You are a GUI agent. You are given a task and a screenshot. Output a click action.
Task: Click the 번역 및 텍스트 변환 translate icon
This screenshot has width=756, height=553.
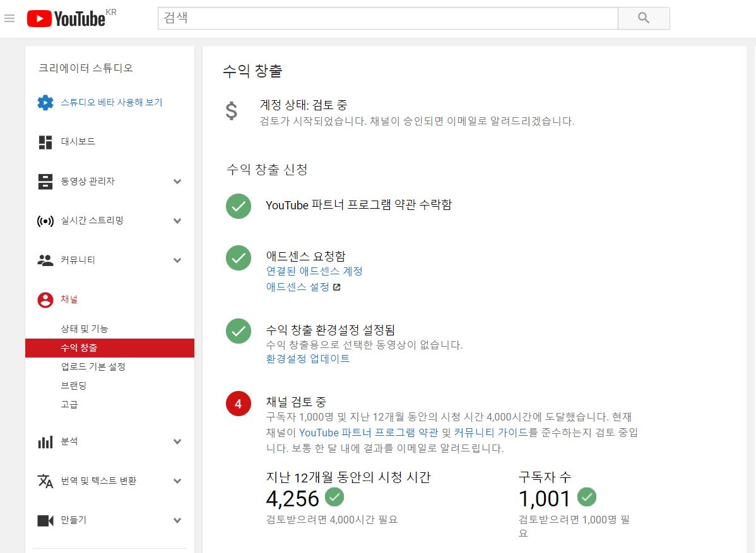pos(45,481)
